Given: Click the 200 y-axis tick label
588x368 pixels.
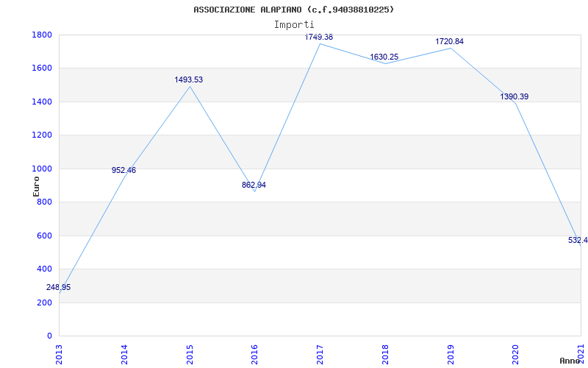Looking at the screenshot, I should pos(45,302).
